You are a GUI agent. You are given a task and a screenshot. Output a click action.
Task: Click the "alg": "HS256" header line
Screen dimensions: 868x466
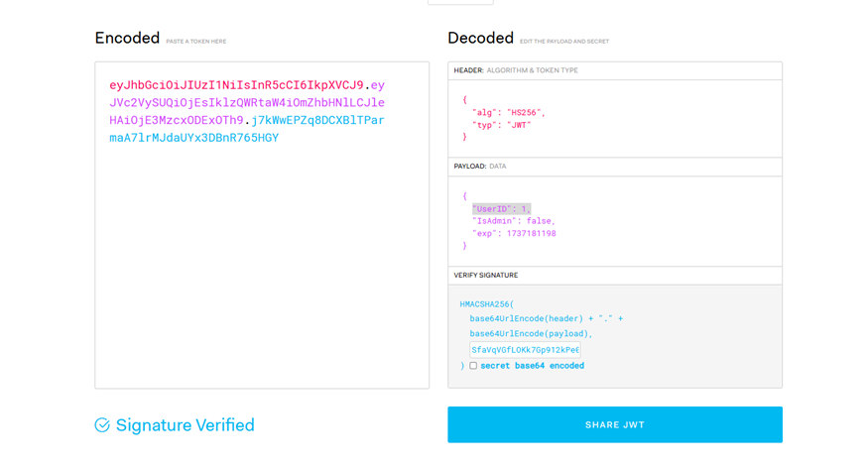pos(509,112)
